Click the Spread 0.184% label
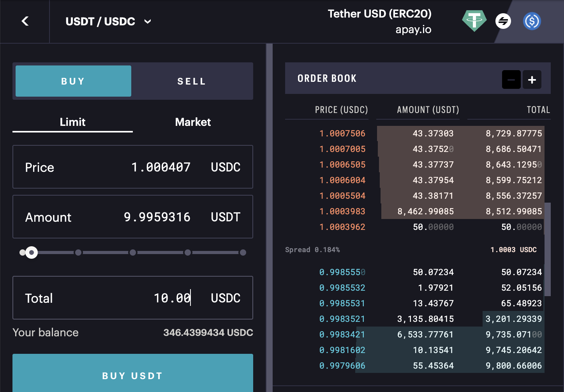The width and height of the screenshot is (564, 392). (x=312, y=249)
